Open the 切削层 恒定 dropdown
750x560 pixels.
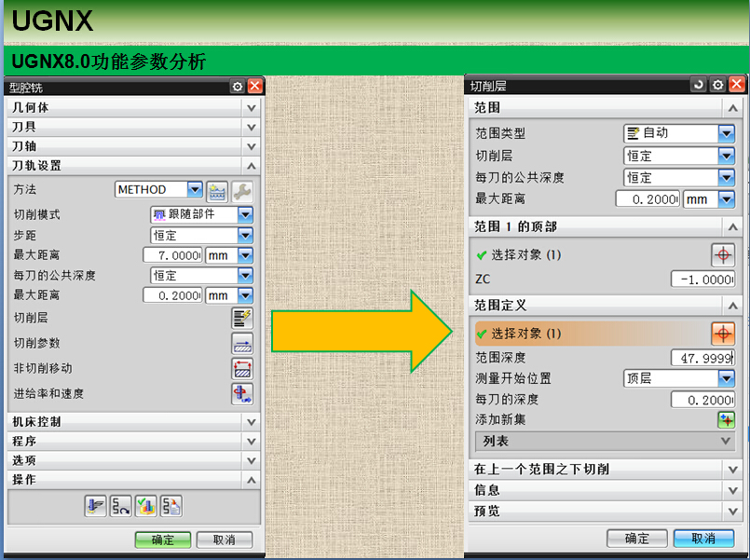tap(727, 156)
